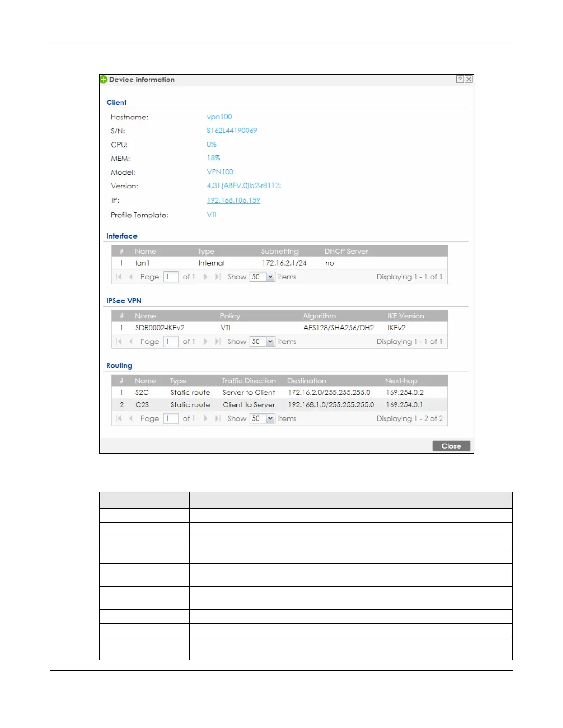Image resolution: width=563 pixels, height=728 pixels.
Task: Click the 169.254.0.2 next-hop cell
Action: [405, 392]
